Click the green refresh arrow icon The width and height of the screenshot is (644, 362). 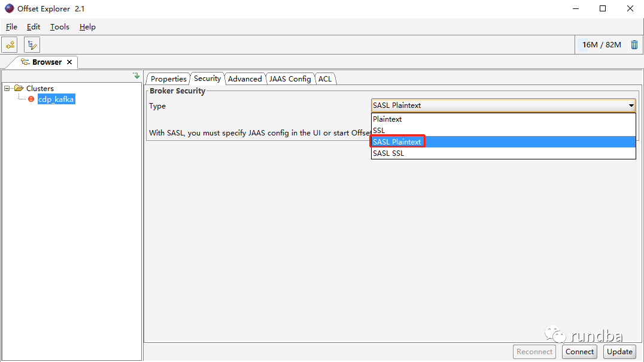(136, 76)
